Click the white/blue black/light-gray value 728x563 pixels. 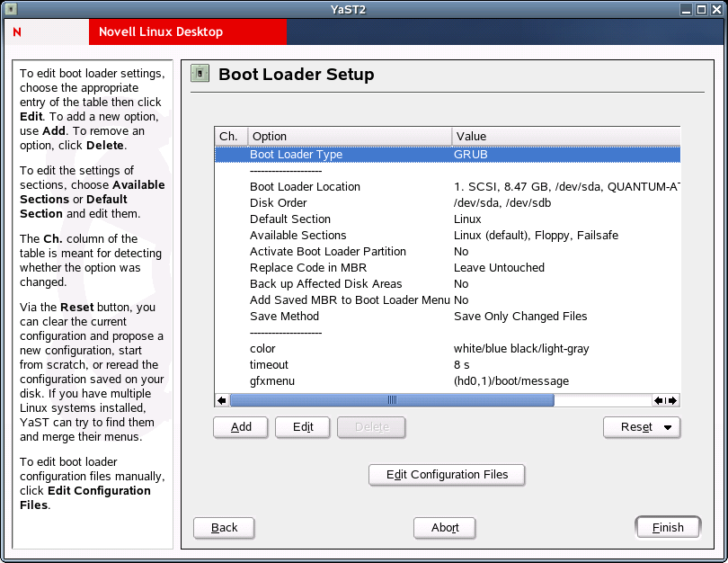click(521, 349)
